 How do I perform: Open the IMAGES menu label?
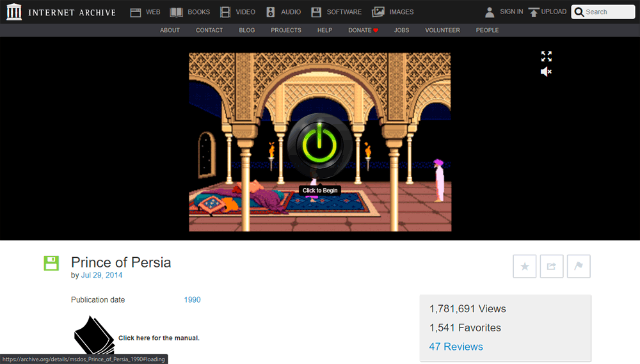401,12
